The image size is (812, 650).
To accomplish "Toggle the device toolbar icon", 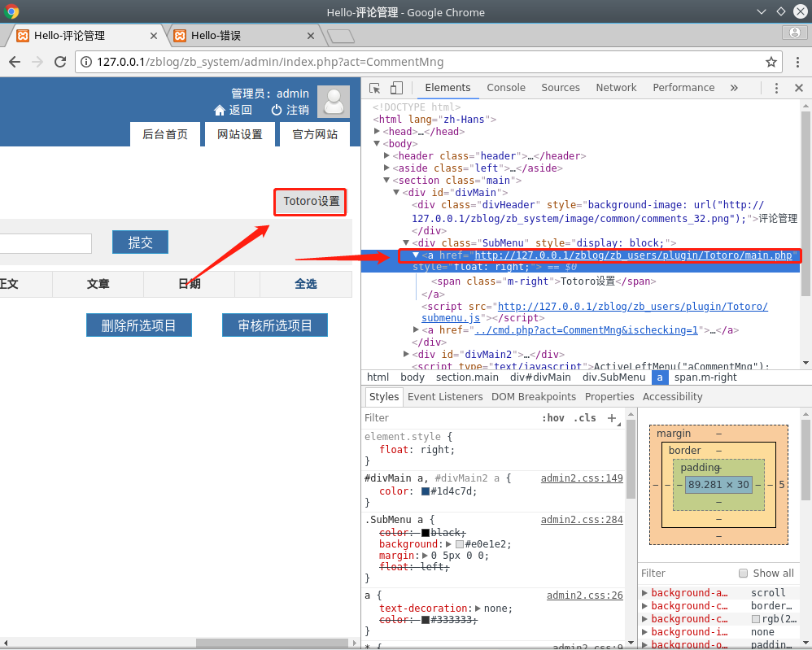I will [397, 88].
